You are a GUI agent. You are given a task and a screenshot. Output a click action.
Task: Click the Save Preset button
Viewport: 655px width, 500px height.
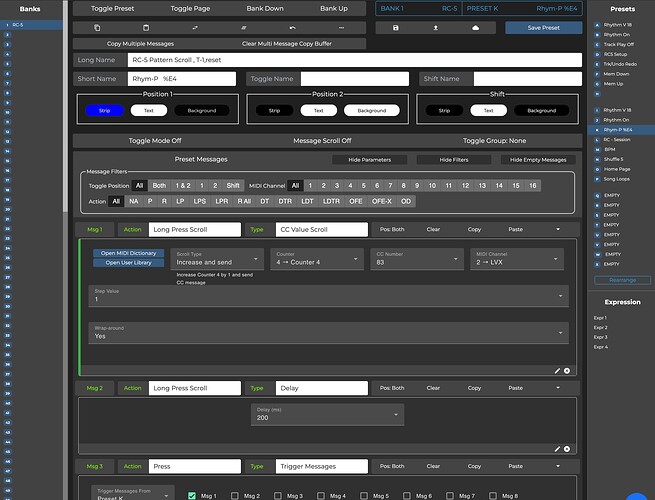pyautogui.click(x=543, y=28)
